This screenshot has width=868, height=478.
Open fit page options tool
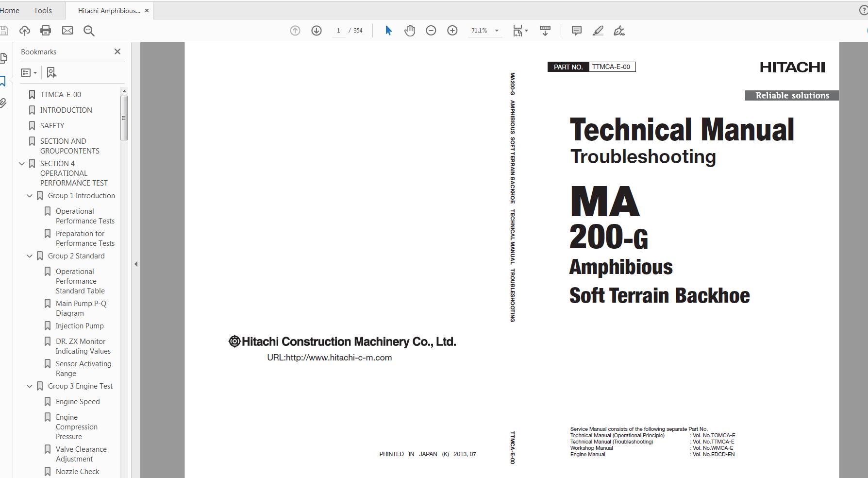click(520, 31)
